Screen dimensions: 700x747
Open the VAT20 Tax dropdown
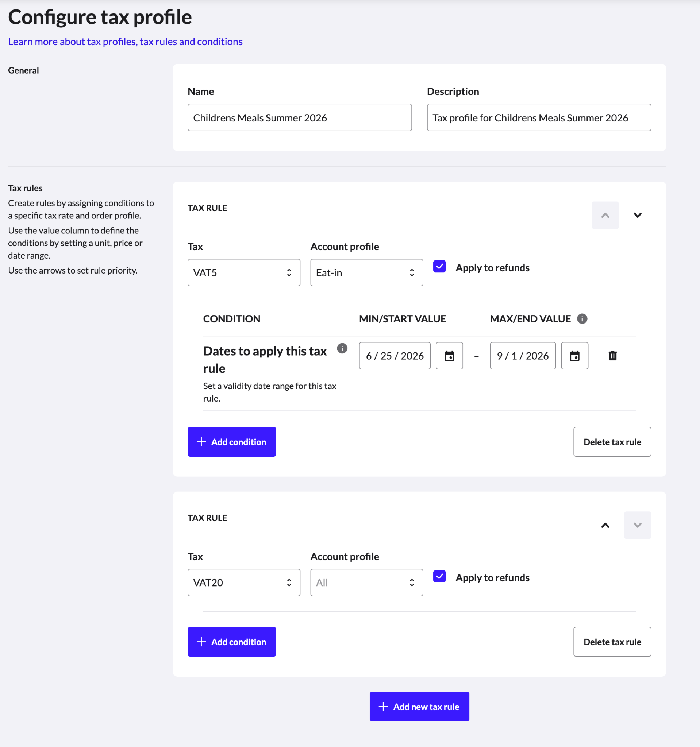tap(244, 582)
